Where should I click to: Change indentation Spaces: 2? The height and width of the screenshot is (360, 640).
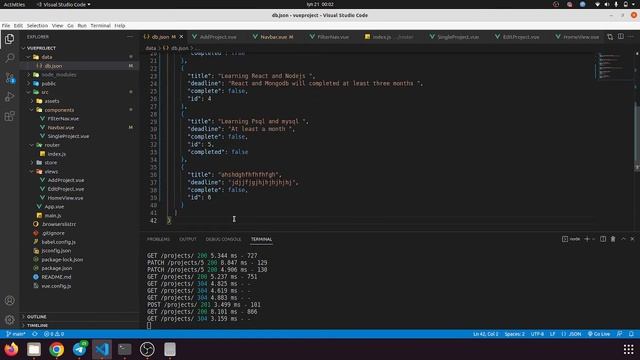(515, 334)
